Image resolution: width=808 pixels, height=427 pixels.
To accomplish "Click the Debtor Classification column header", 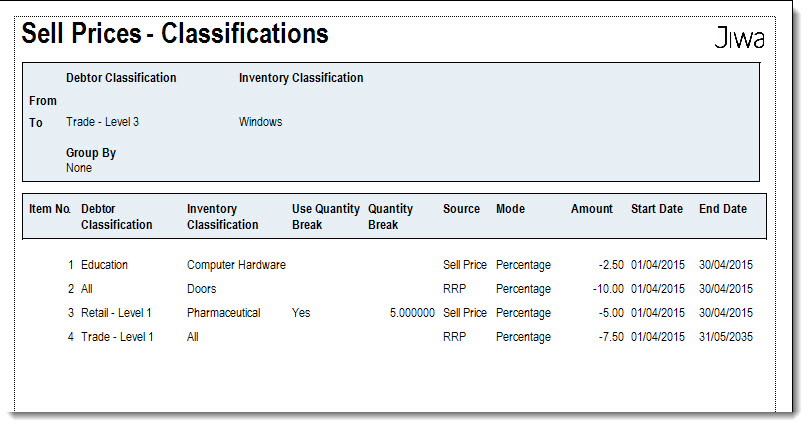I will point(116,217).
